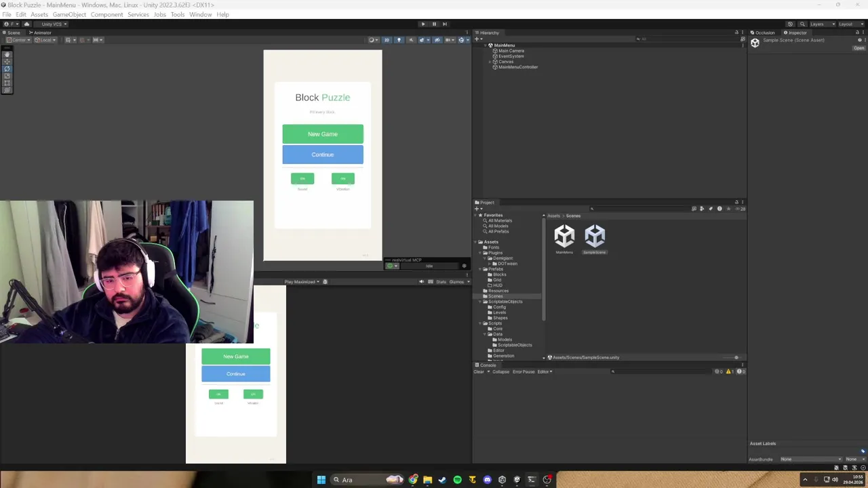Click the cloud services icon

click(x=26, y=24)
